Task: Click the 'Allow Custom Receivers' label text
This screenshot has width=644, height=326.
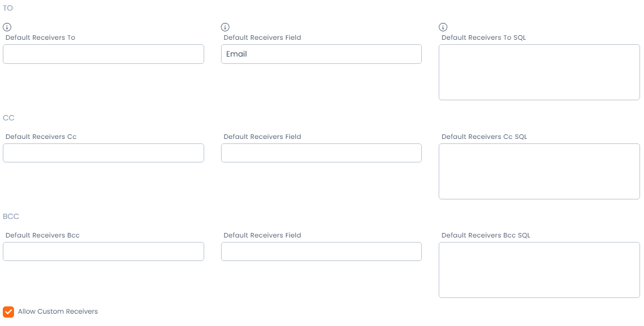Action: (58, 311)
